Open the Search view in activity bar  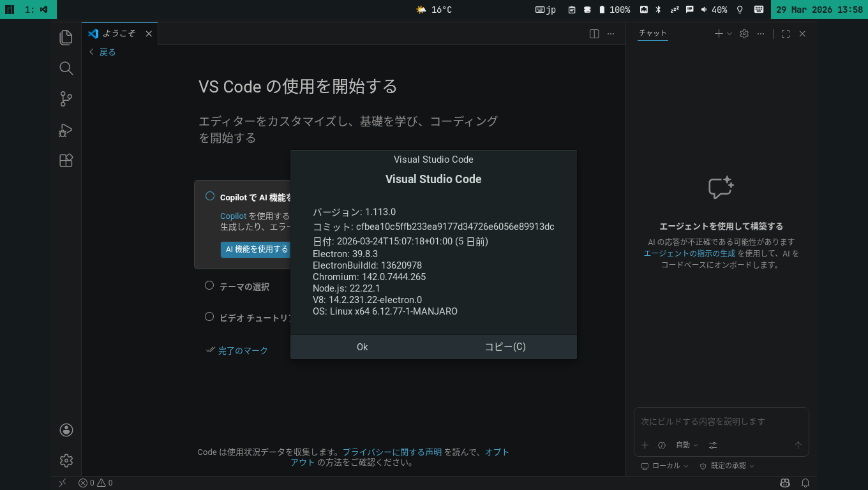[66, 68]
